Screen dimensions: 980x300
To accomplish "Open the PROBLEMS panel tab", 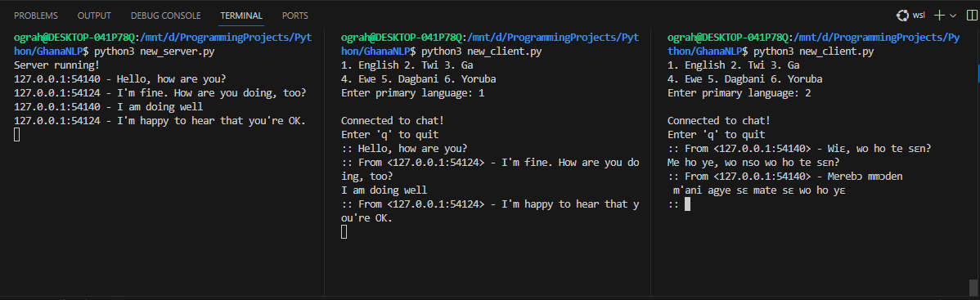I will 36,16.
